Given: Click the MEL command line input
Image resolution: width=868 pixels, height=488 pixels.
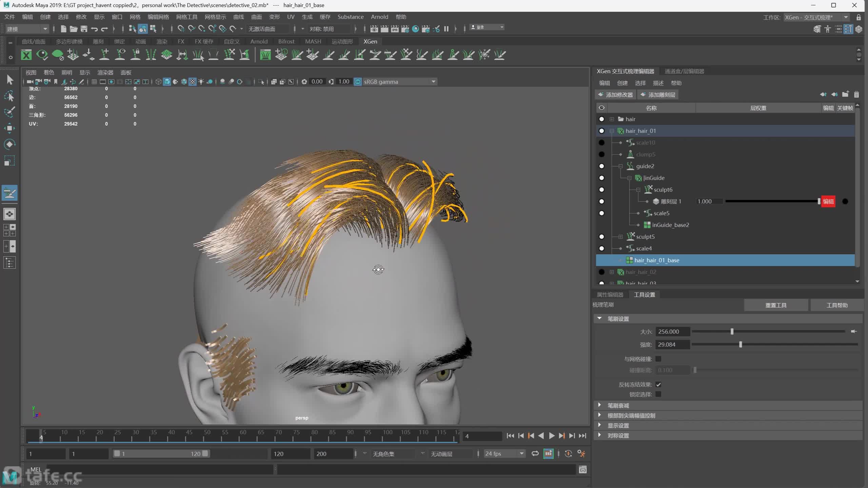Looking at the screenshot, I should pyautogui.click(x=159, y=470).
